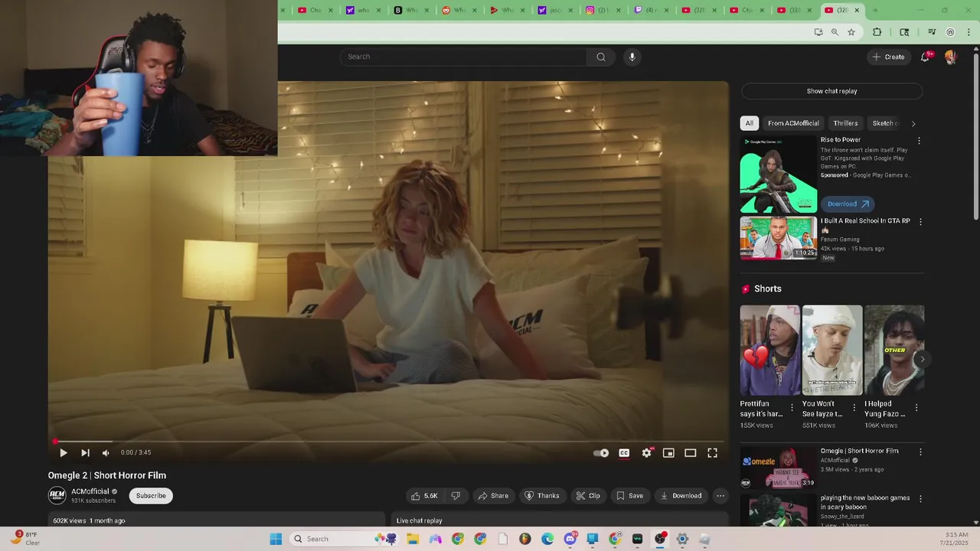Show more filter chips with the arrow

pyautogui.click(x=913, y=123)
